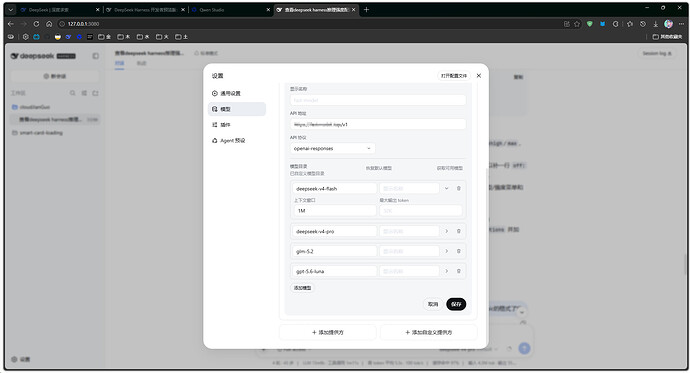Select the smart-card-loading workspace folder
Image resolution: width=690 pixels, height=373 pixels.
click(55, 133)
